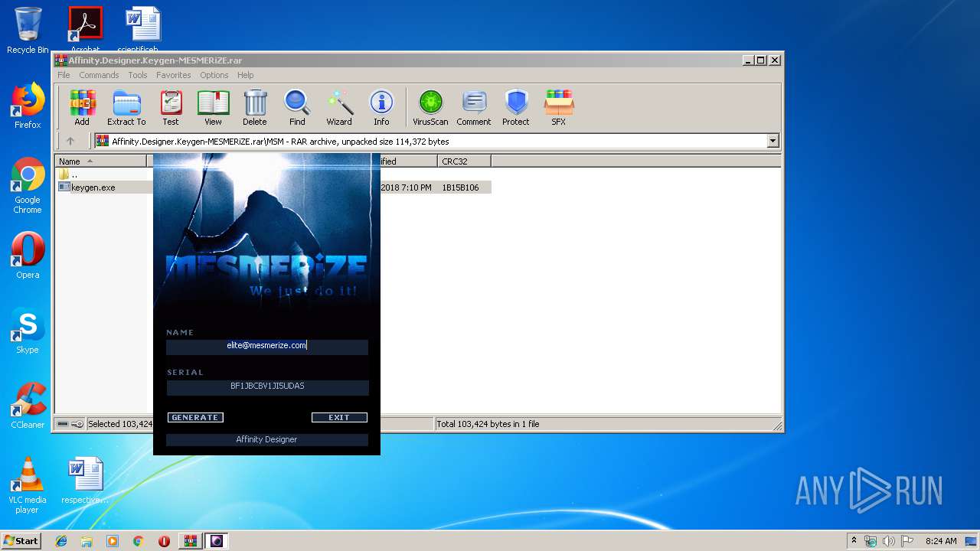
Task: Click the GENERATE button in keygen
Action: click(x=195, y=417)
